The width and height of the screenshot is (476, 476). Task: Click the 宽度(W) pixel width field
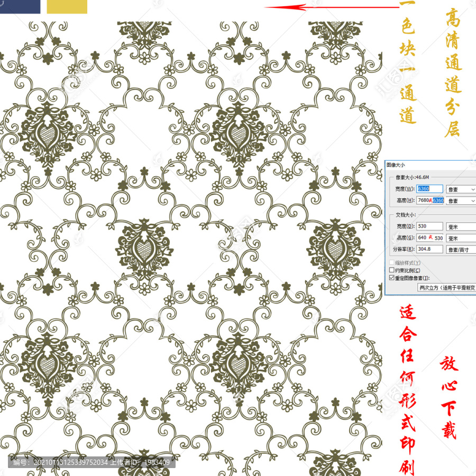429,189
